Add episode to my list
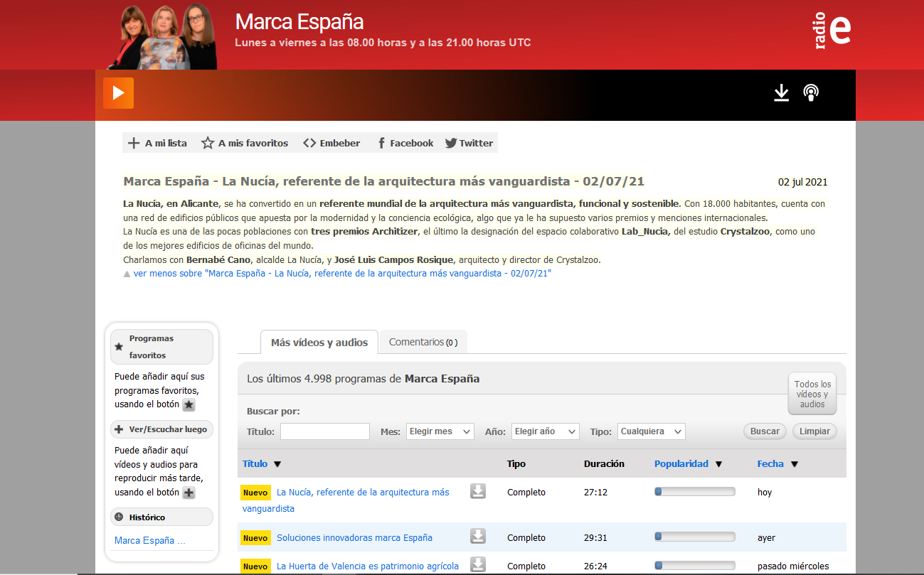 pyautogui.click(x=157, y=143)
